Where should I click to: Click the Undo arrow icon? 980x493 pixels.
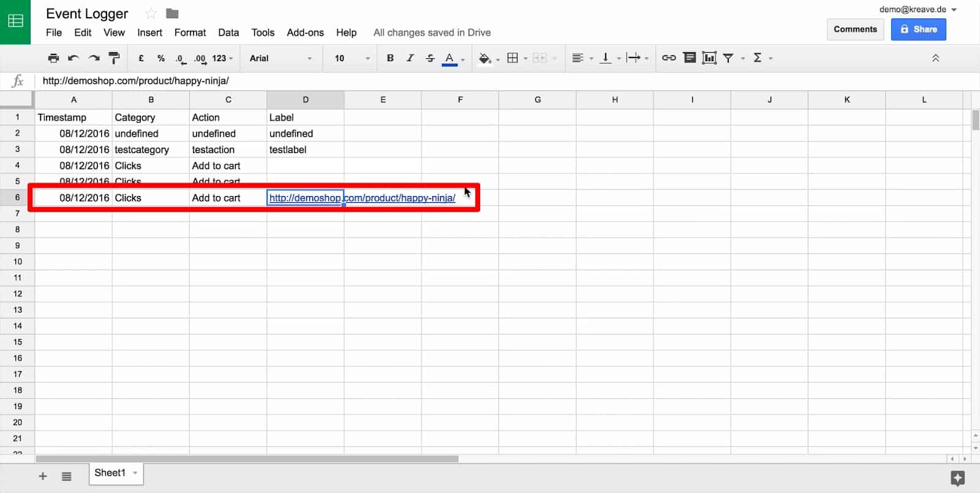pyautogui.click(x=73, y=58)
